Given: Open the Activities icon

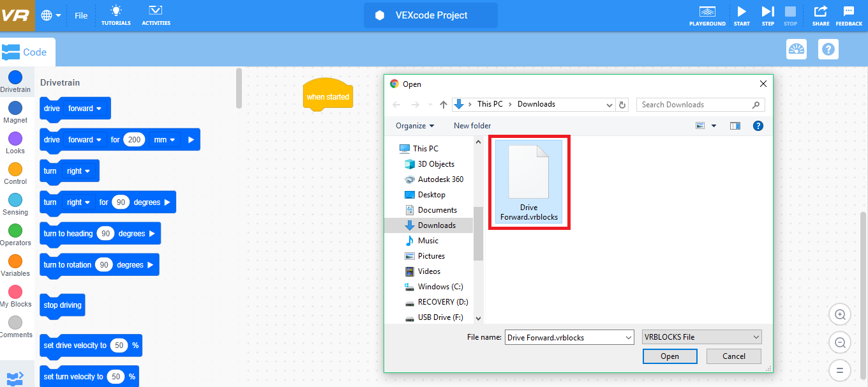Looking at the screenshot, I should (156, 15).
